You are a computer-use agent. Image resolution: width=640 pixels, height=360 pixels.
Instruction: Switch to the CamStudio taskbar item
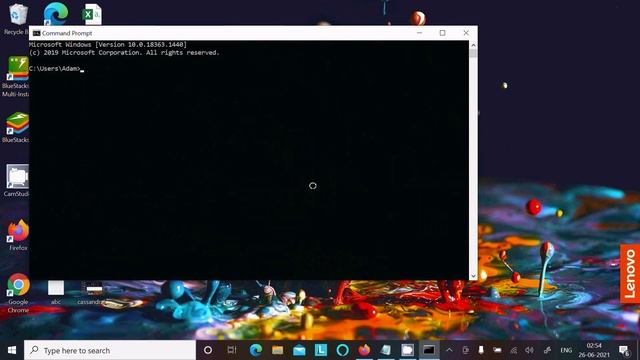407,350
